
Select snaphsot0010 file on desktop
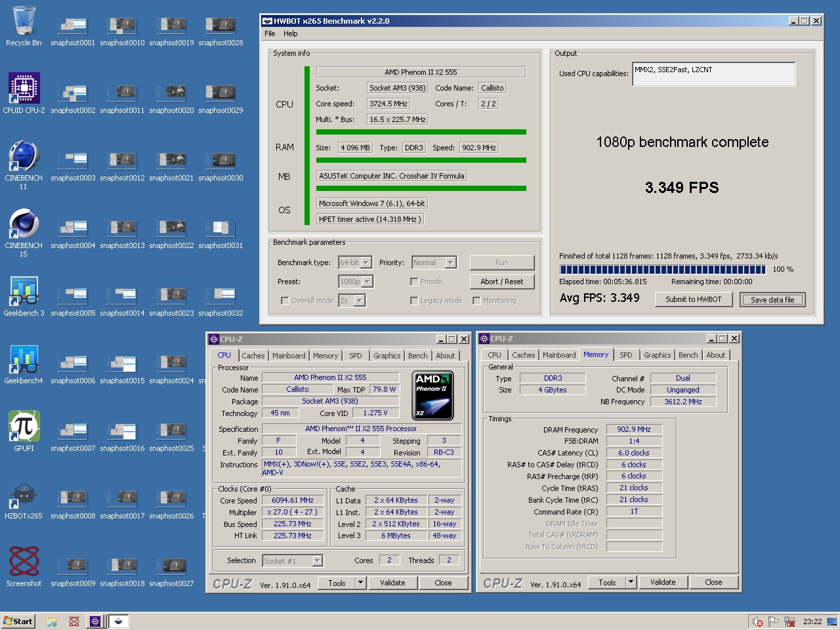click(122, 31)
